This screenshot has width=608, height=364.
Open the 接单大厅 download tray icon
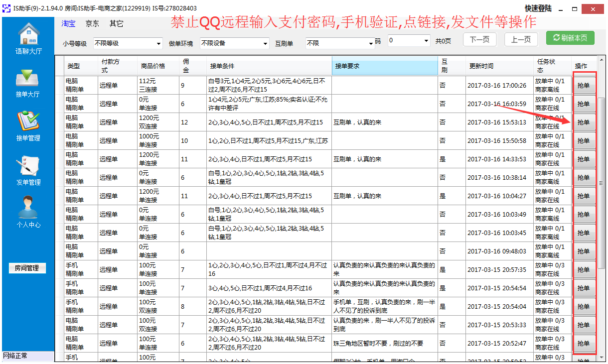[x=28, y=79]
